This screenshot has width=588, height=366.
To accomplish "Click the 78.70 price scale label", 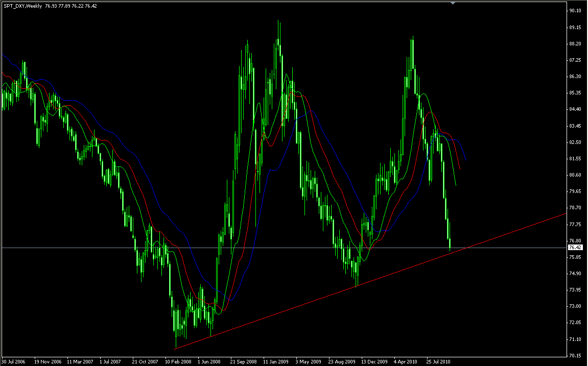I will click(575, 208).
